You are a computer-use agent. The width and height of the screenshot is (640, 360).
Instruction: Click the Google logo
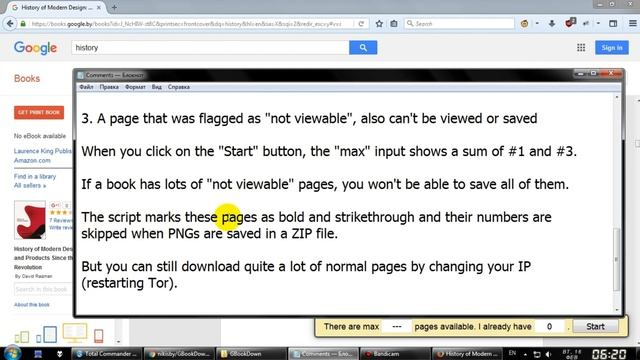pyautogui.click(x=36, y=48)
